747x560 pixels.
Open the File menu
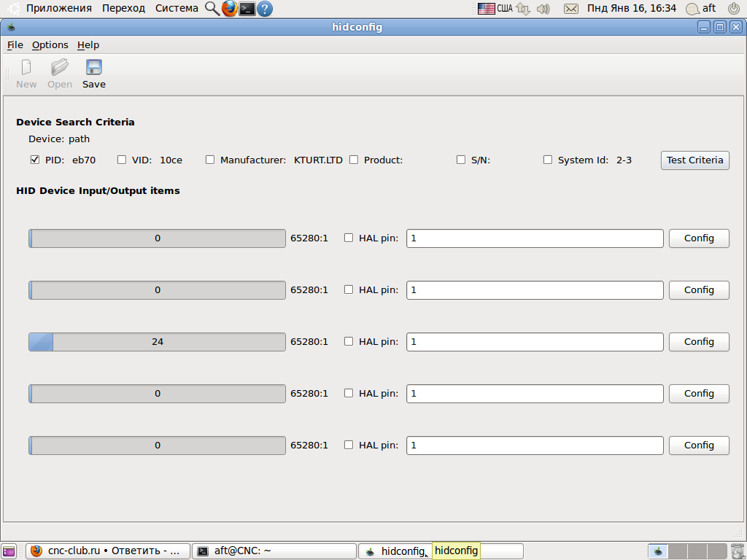(x=15, y=44)
